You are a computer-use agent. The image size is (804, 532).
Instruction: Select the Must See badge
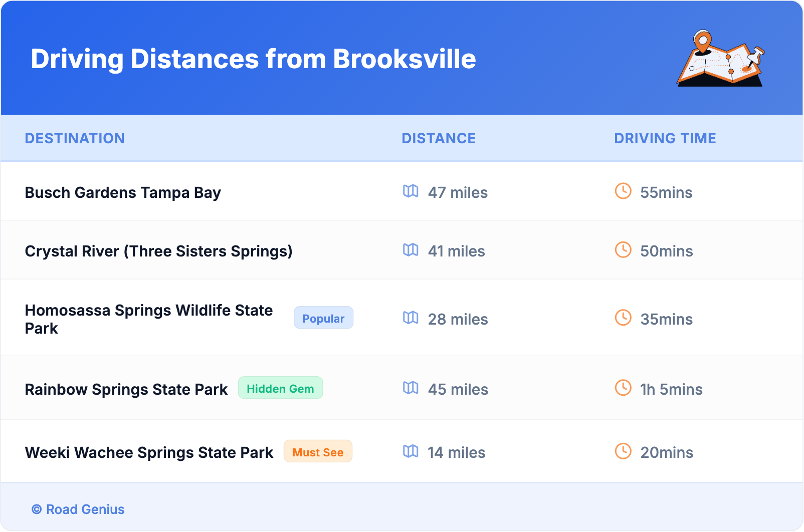[x=318, y=452]
